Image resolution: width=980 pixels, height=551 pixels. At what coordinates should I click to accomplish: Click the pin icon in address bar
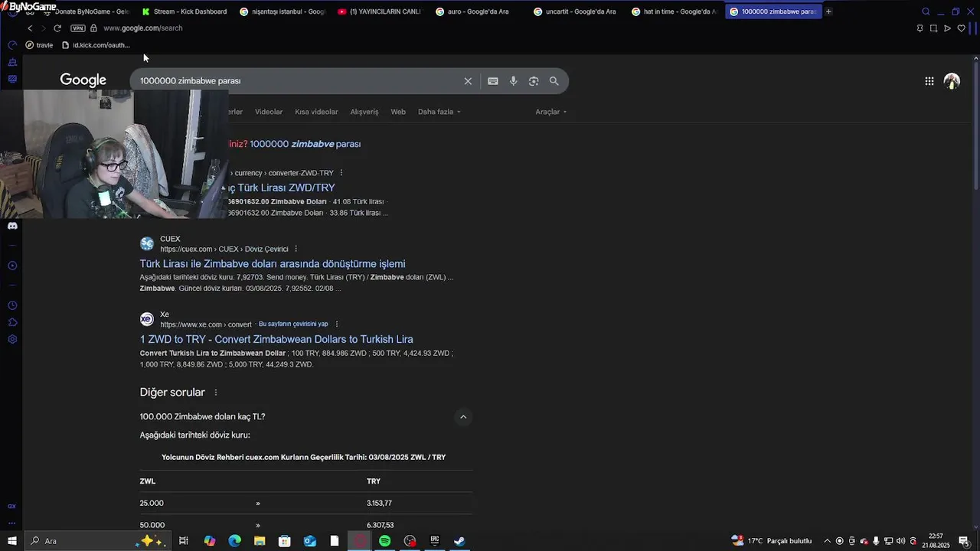920,28
